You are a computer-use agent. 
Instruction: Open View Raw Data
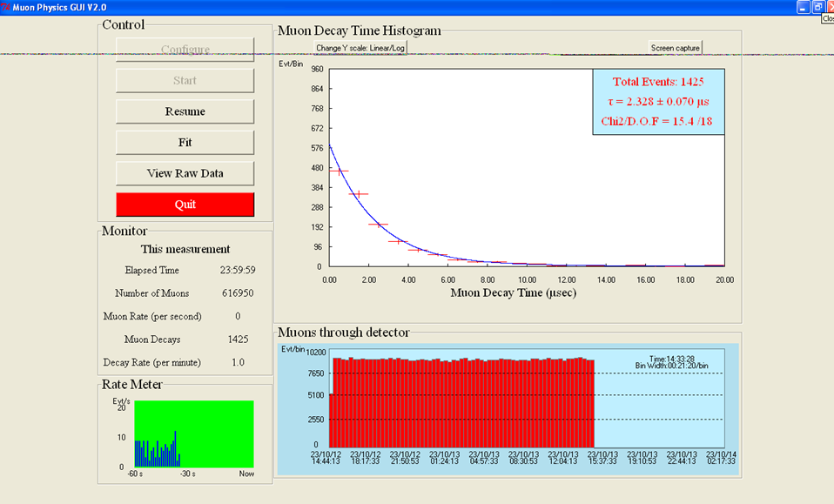185,173
